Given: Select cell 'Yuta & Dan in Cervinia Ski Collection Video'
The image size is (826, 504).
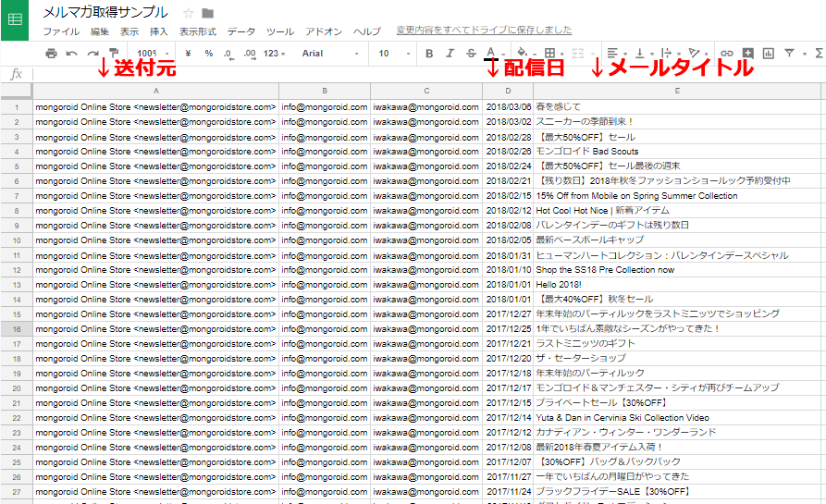Looking at the screenshot, I should [x=677, y=418].
